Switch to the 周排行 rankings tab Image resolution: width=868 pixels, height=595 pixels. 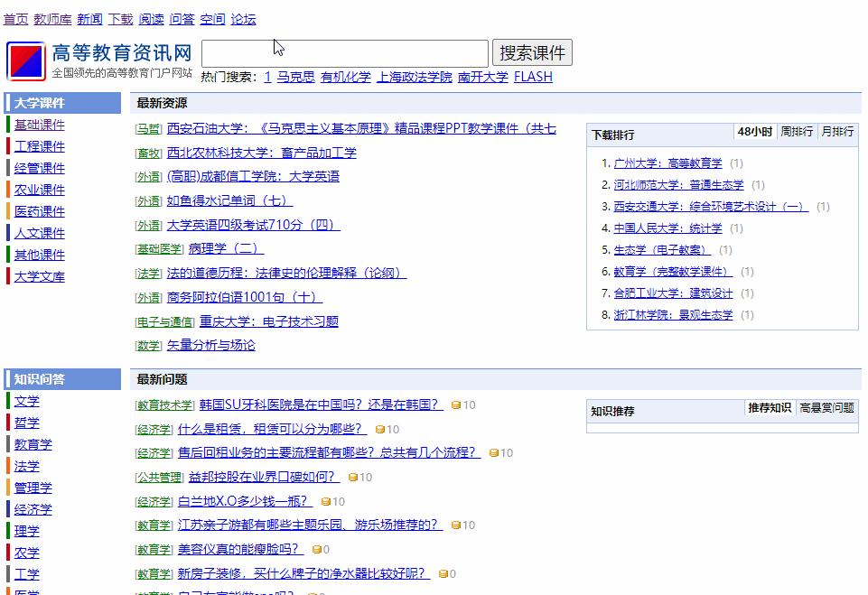798,132
